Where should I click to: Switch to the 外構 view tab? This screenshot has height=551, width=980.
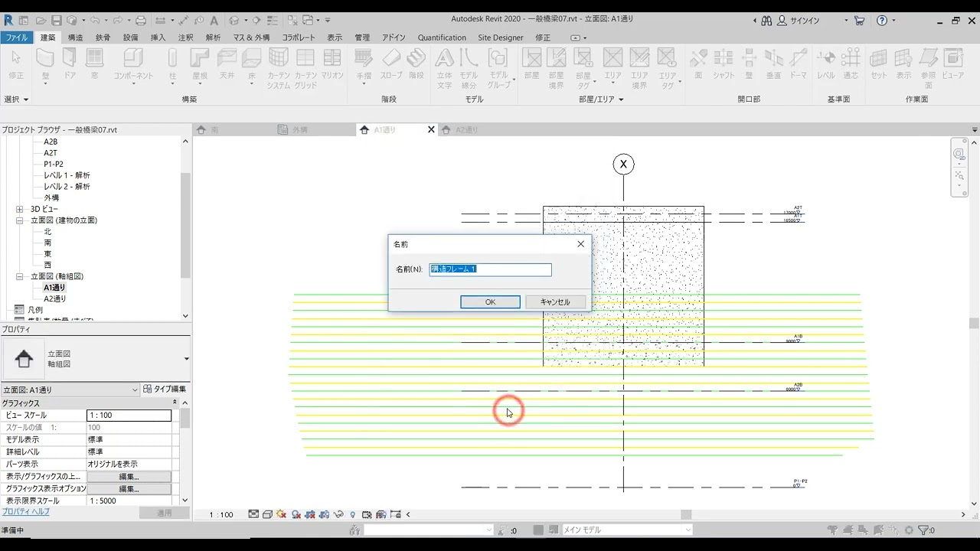[x=299, y=130]
